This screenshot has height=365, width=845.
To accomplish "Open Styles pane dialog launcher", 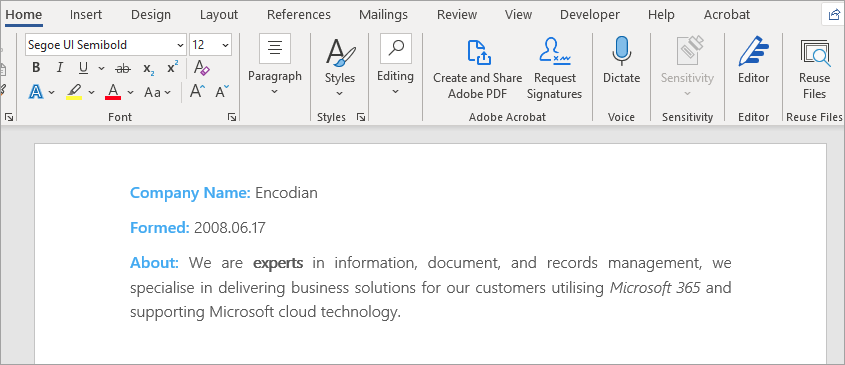I will pos(361,117).
